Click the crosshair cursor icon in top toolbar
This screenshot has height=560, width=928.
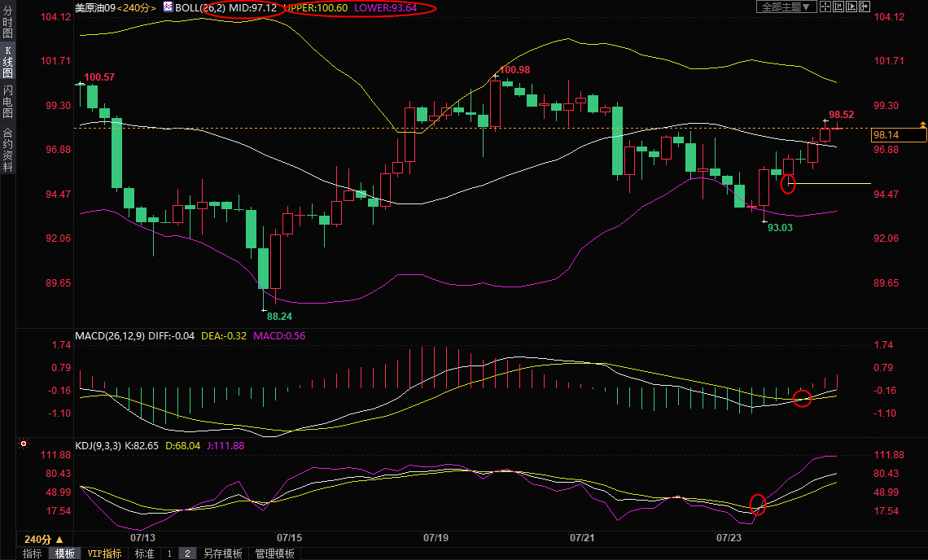pos(825,7)
